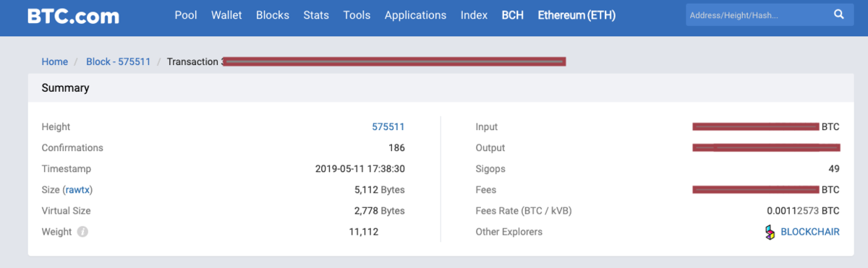Open the Wallet menu
The width and height of the screenshot is (868, 268).
tap(226, 15)
